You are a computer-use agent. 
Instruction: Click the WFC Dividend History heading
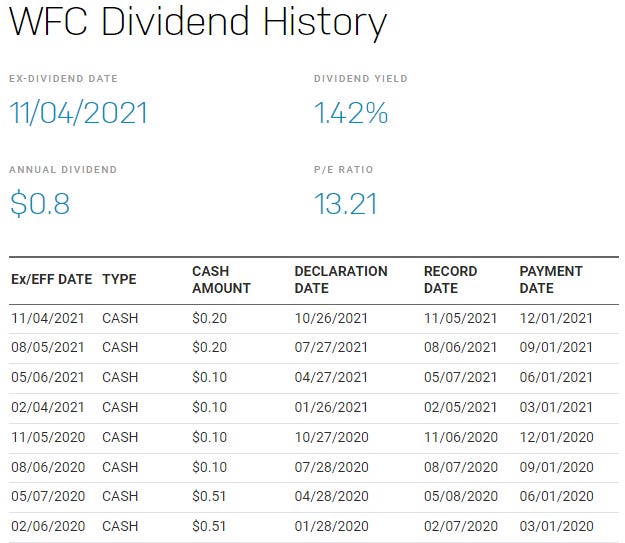[x=198, y=23]
